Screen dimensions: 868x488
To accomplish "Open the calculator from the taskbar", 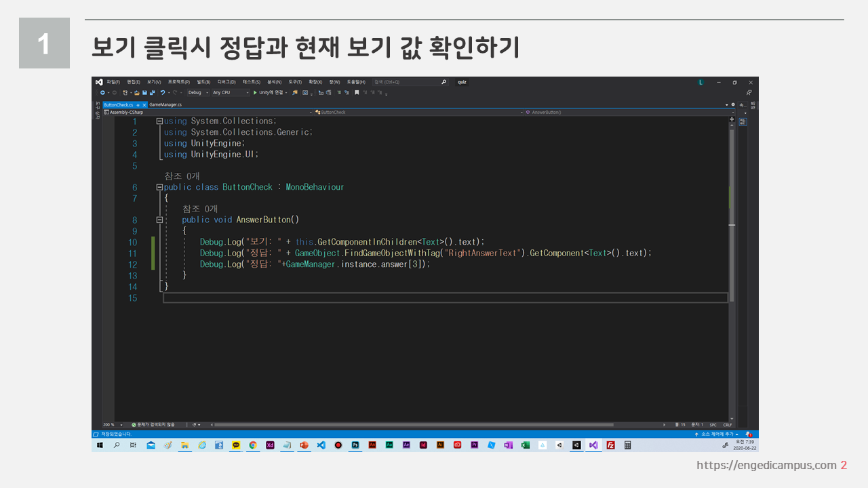I will pos(628,445).
